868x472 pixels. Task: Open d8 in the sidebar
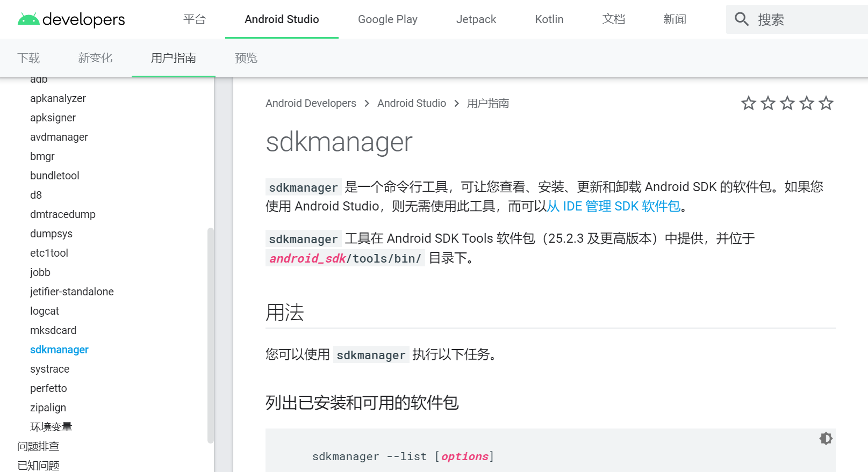point(36,195)
